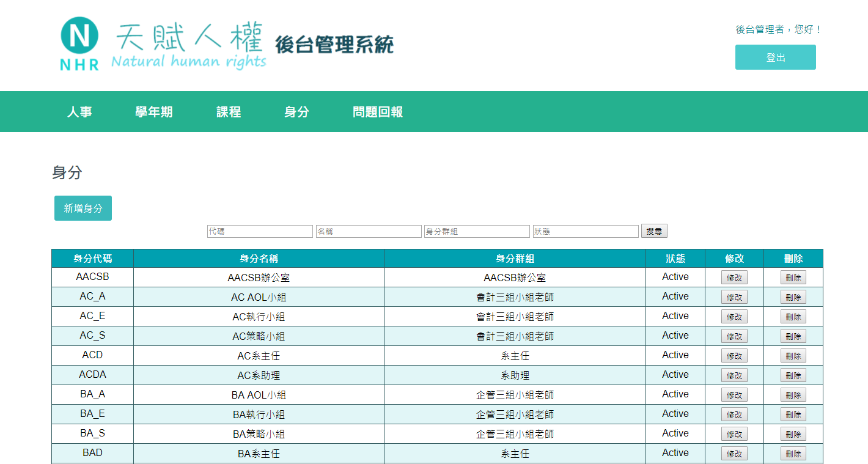Open the 人事 menu
The image size is (868, 464).
[x=79, y=112]
